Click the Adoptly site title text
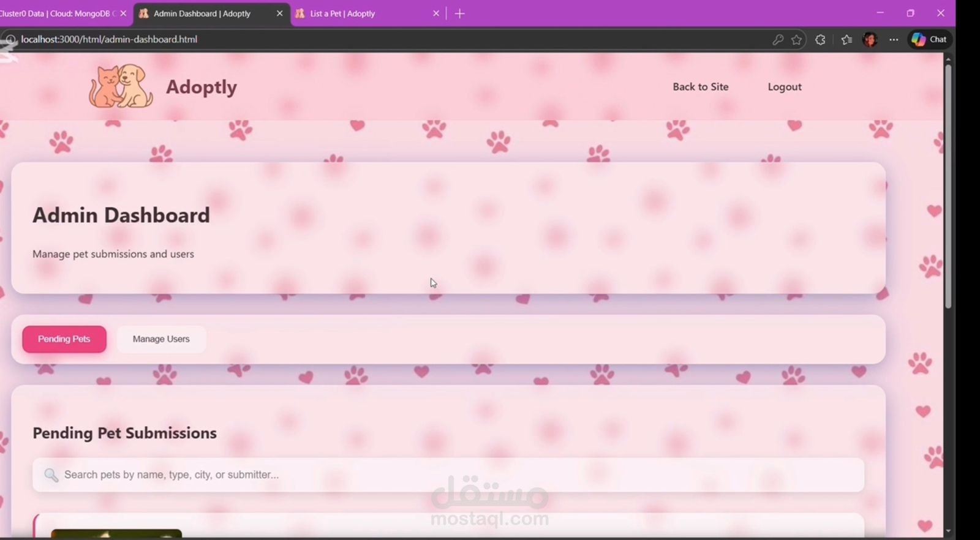The image size is (980, 540). point(202,87)
